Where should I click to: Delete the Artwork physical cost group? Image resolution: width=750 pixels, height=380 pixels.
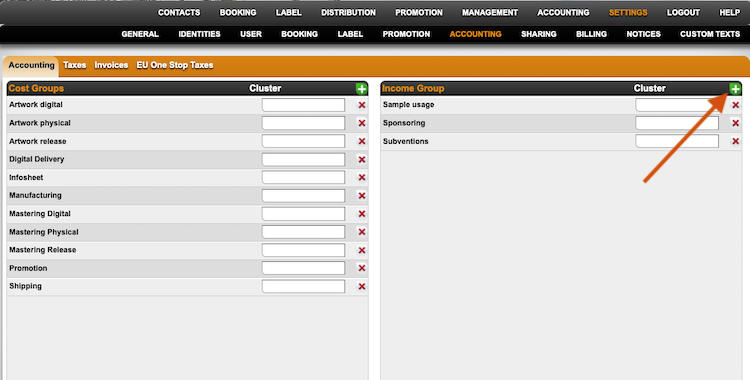pos(362,123)
